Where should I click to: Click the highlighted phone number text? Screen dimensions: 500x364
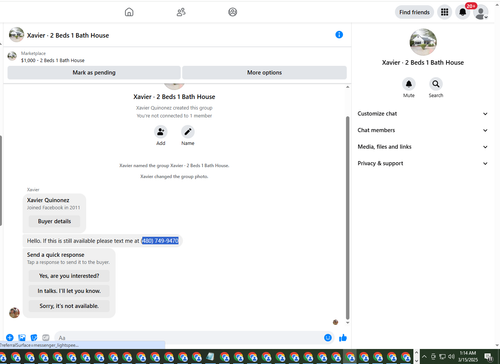(160, 241)
